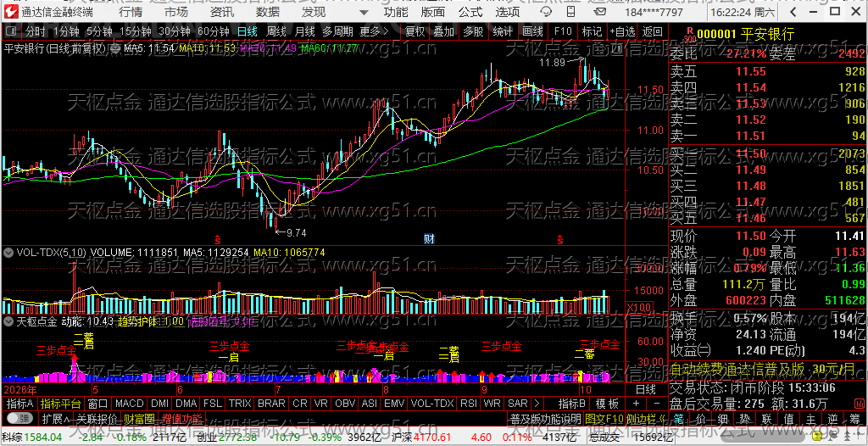Click the toolbar icon left of 分时

coord(12,31)
